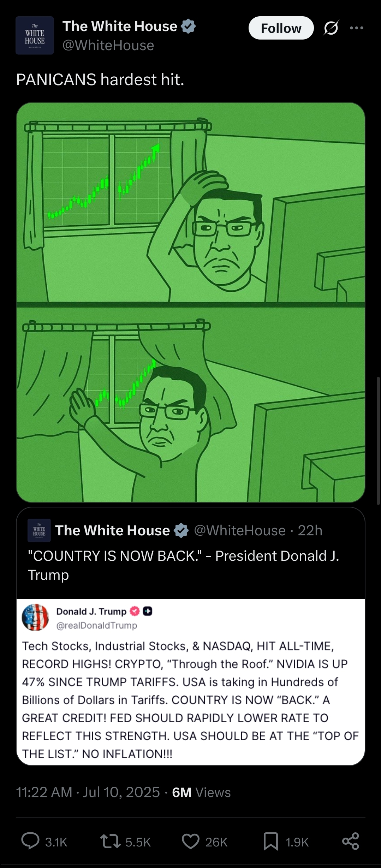381x868 pixels.
Task: Bookmark the post with the bookmark icon
Action: click(271, 841)
